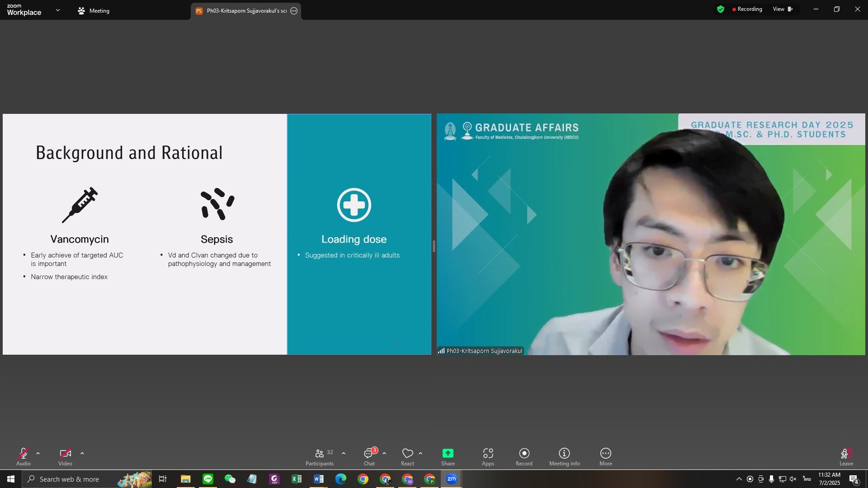The height and width of the screenshot is (488, 868).
Task: Open Meeting info
Action: pyautogui.click(x=564, y=456)
